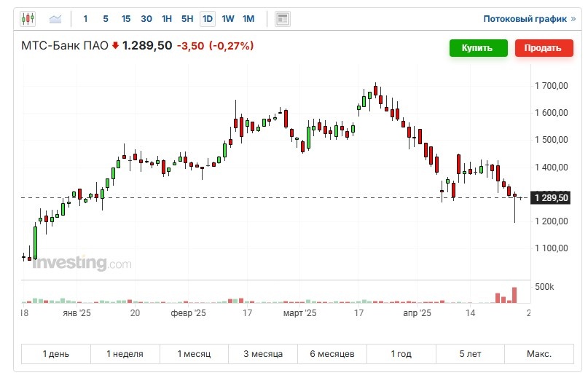The width and height of the screenshot is (588, 378).
Task: Set the 15 minute interval
Action: click(126, 19)
